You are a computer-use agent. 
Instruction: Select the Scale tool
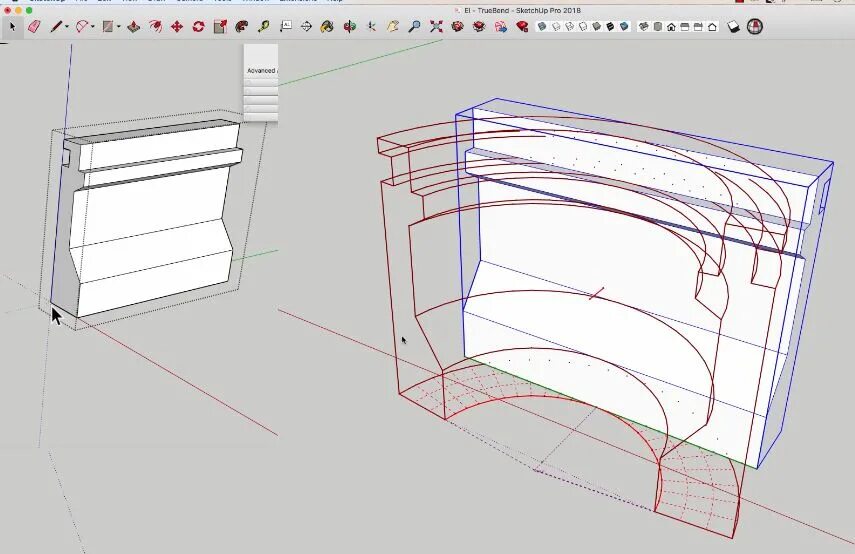click(220, 26)
